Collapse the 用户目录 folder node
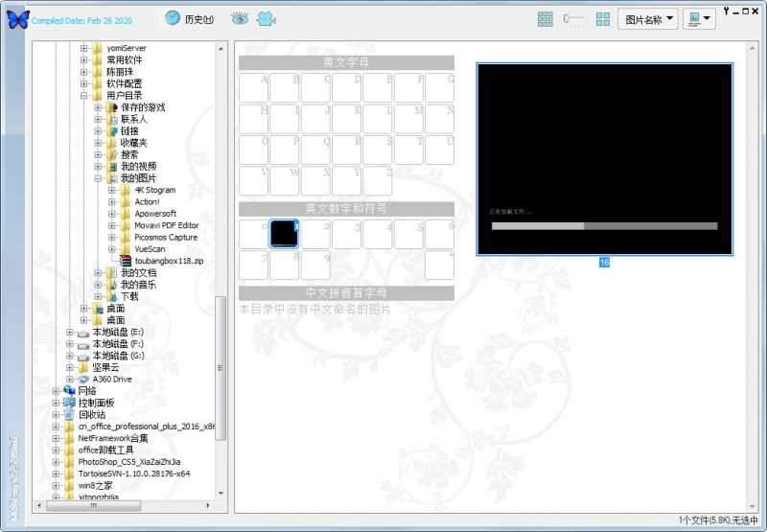 tap(83, 95)
